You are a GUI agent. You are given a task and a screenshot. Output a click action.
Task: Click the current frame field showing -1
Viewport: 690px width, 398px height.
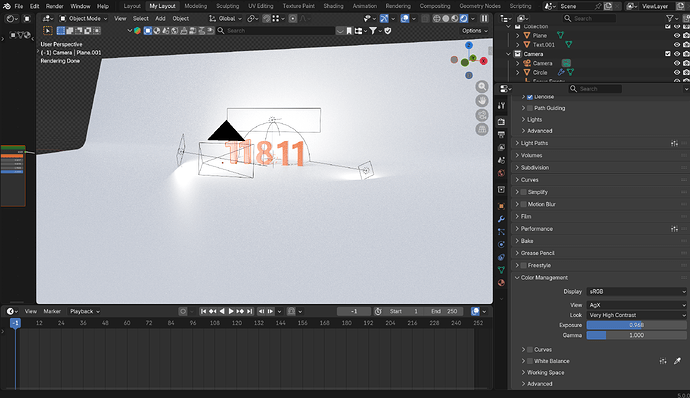[354, 311]
